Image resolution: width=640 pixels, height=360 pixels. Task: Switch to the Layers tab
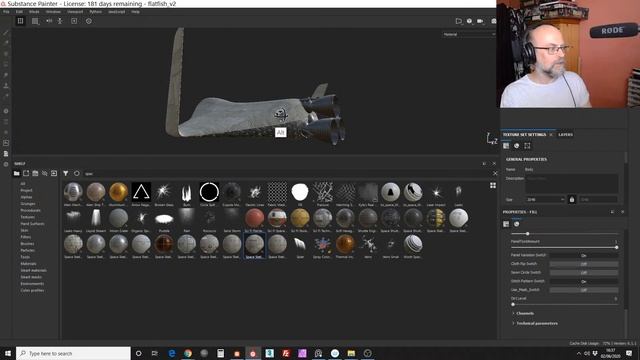[565, 134]
